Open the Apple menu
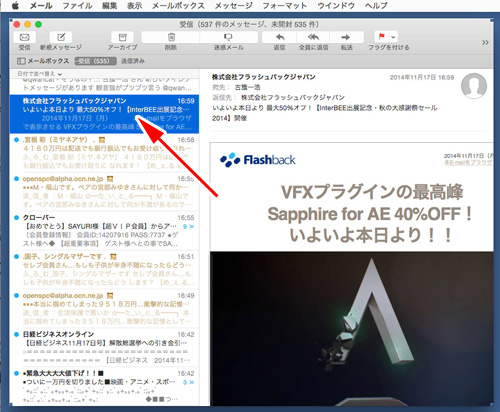 click(15, 6)
